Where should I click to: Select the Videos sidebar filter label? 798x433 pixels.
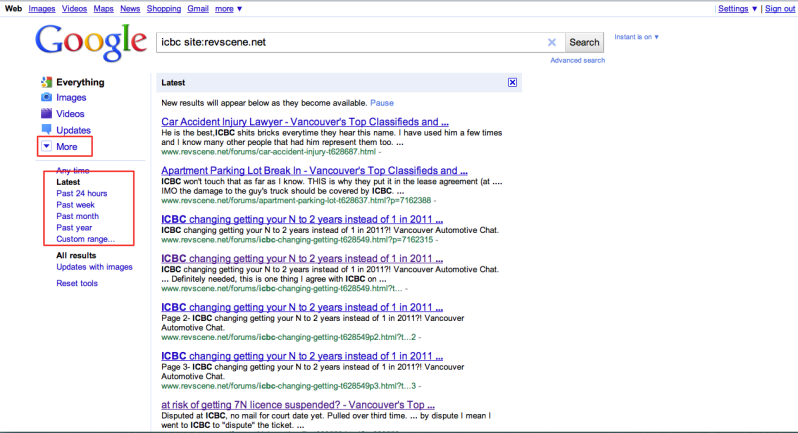(70, 113)
